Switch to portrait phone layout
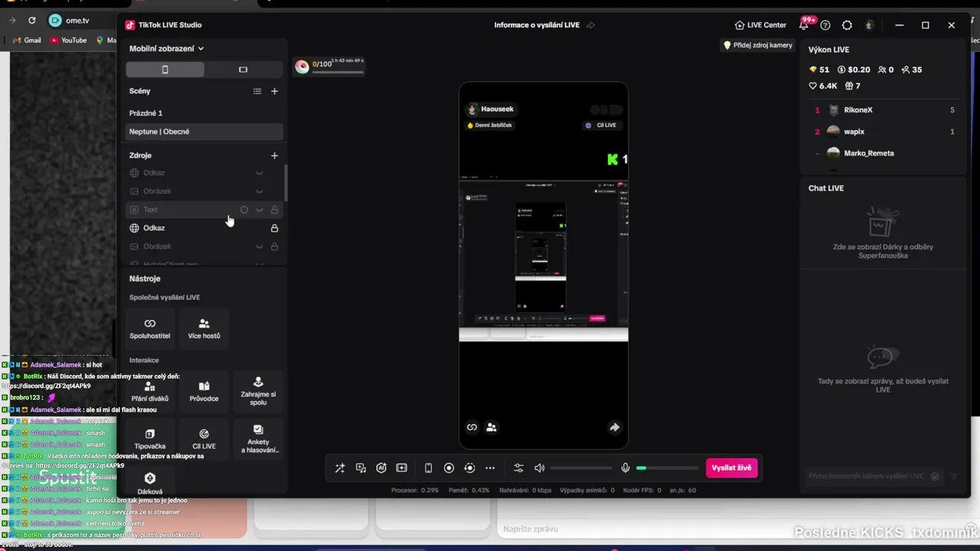The width and height of the screenshot is (980, 551). (165, 70)
